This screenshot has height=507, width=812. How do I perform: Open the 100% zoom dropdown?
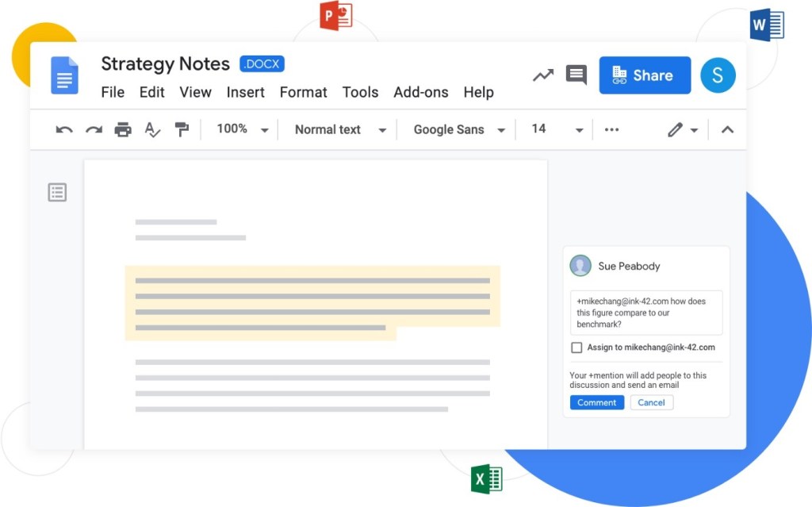(x=243, y=129)
